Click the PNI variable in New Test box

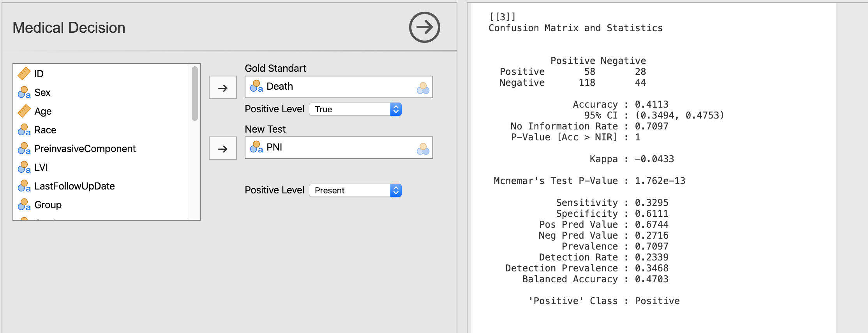[274, 147]
